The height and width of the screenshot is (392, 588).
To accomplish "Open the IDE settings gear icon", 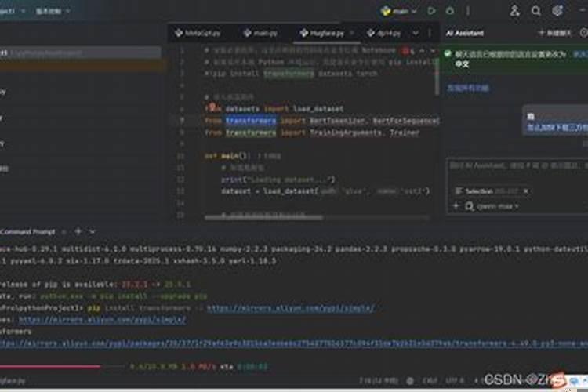I will click(x=557, y=11).
